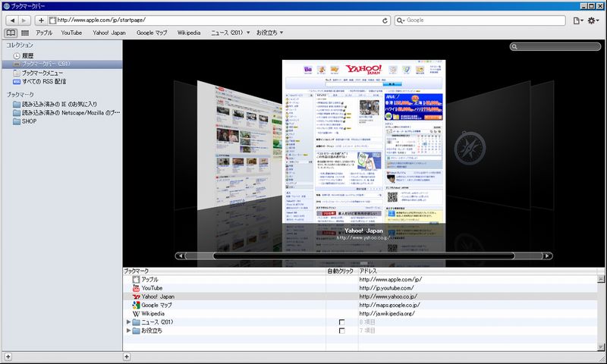Click the Wikipedia W icon in list
The width and height of the screenshot is (607, 364).
136,314
